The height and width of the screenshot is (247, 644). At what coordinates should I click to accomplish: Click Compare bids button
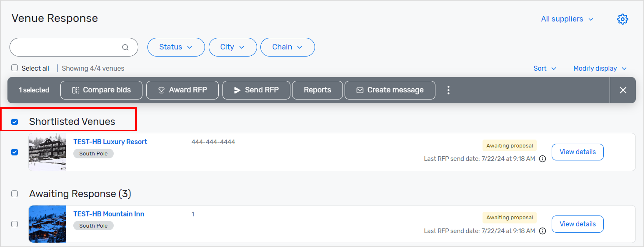101,90
